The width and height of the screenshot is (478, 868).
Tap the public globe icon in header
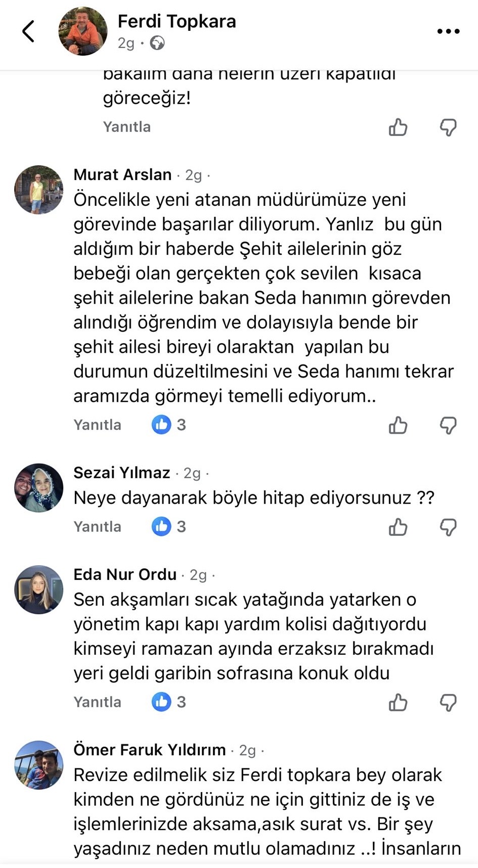(x=157, y=43)
